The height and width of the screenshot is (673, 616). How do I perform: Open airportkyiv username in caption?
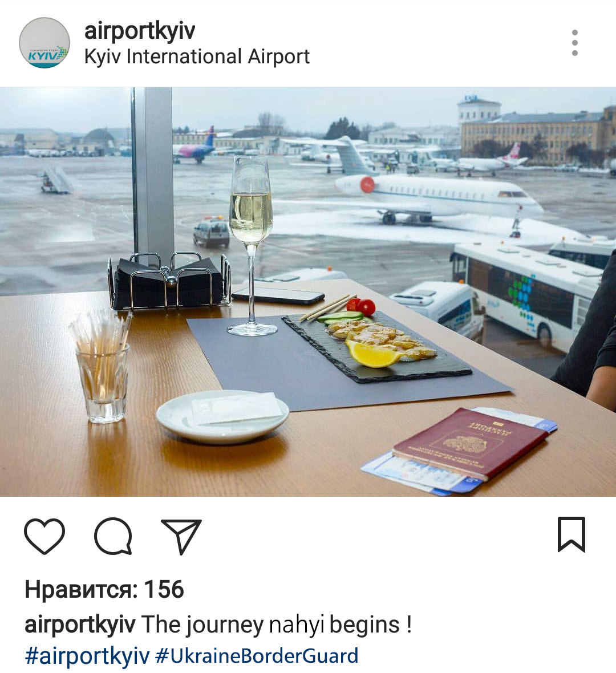click(80, 625)
